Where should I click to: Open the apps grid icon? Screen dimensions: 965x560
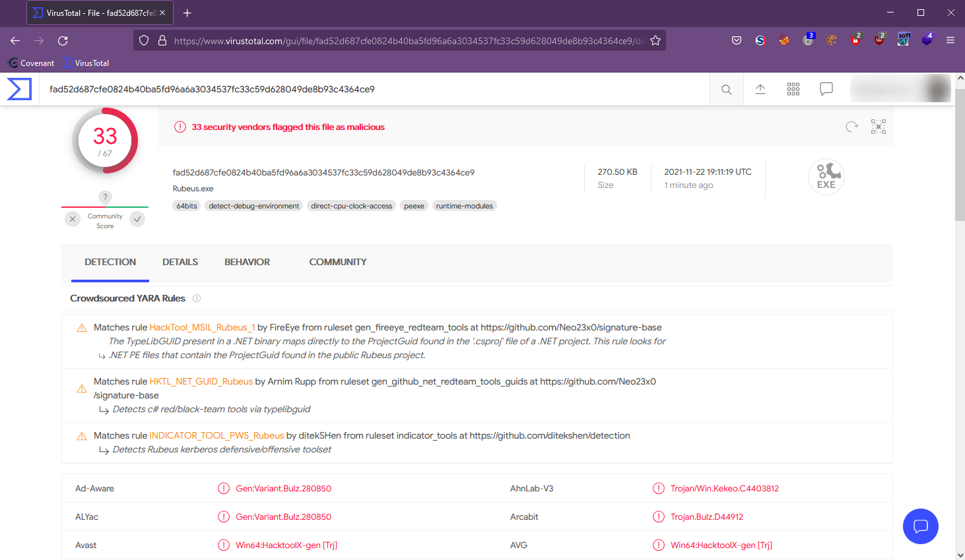click(x=793, y=89)
